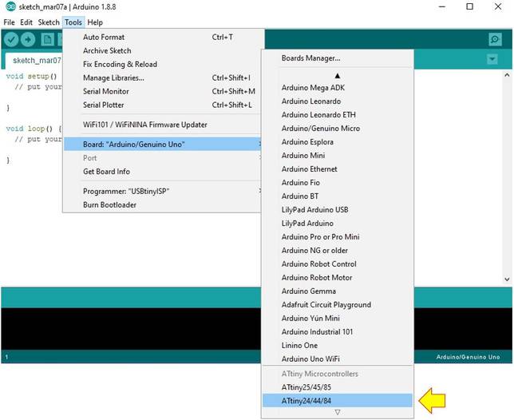Close the Arduino IDE window
514x420 pixels.
[x=498, y=6]
